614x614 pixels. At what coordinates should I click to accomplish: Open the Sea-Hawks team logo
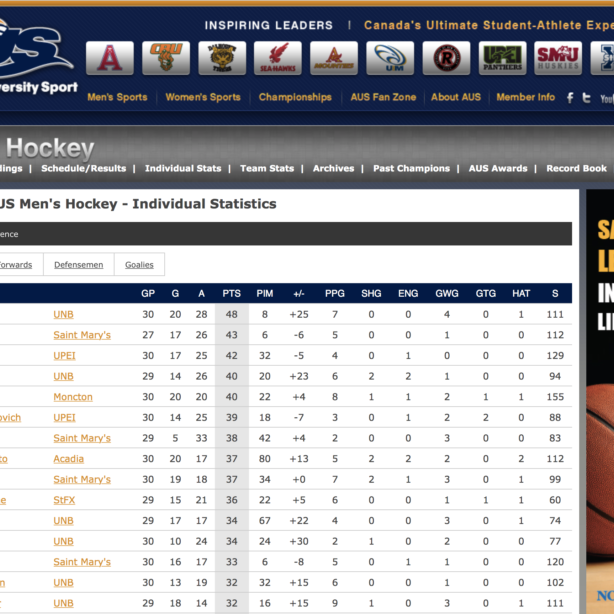278,58
